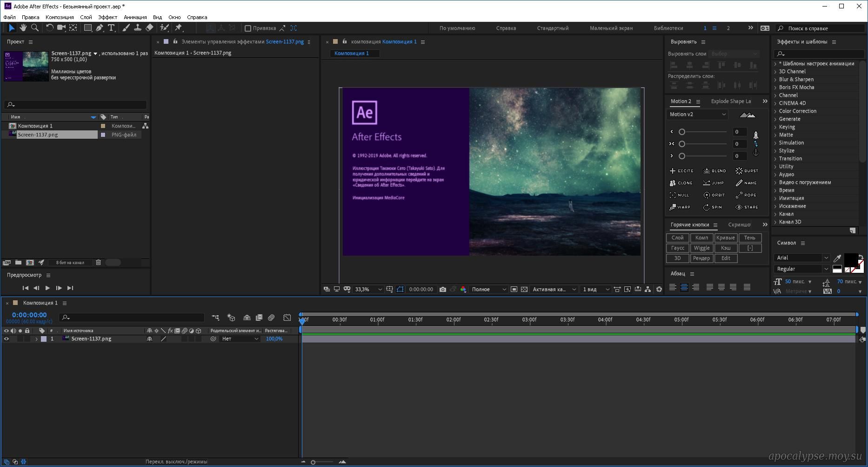This screenshot has height=467, width=868.
Task: Switch to the Скриншо panel tab
Action: (739, 225)
